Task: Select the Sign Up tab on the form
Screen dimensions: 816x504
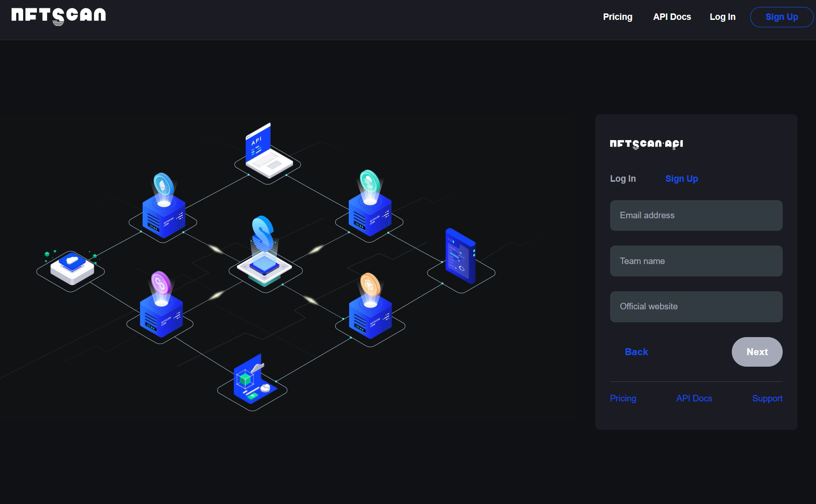Action: [681, 178]
